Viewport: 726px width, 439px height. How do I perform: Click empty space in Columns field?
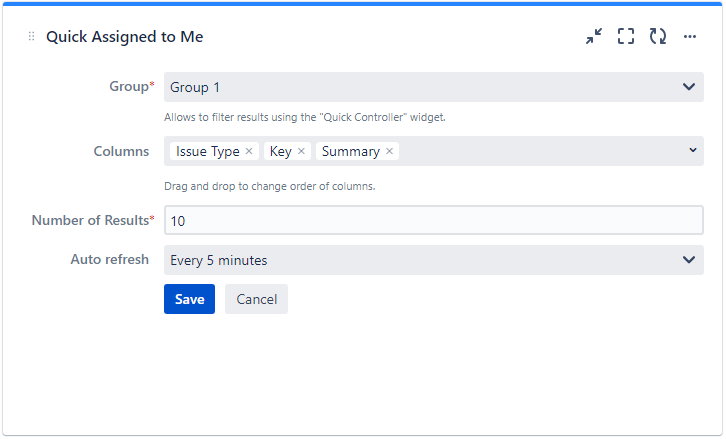tap(540, 151)
